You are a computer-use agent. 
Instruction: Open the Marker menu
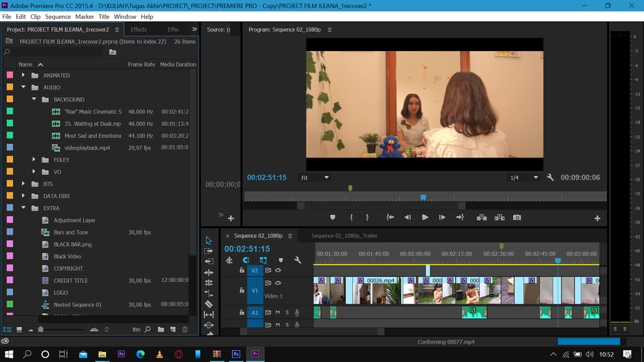pos(85,16)
